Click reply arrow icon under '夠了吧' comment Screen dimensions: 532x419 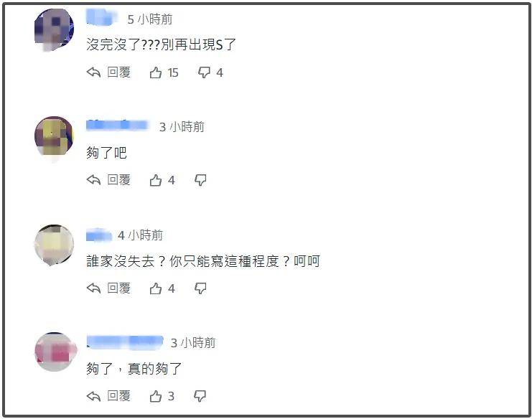click(x=93, y=179)
